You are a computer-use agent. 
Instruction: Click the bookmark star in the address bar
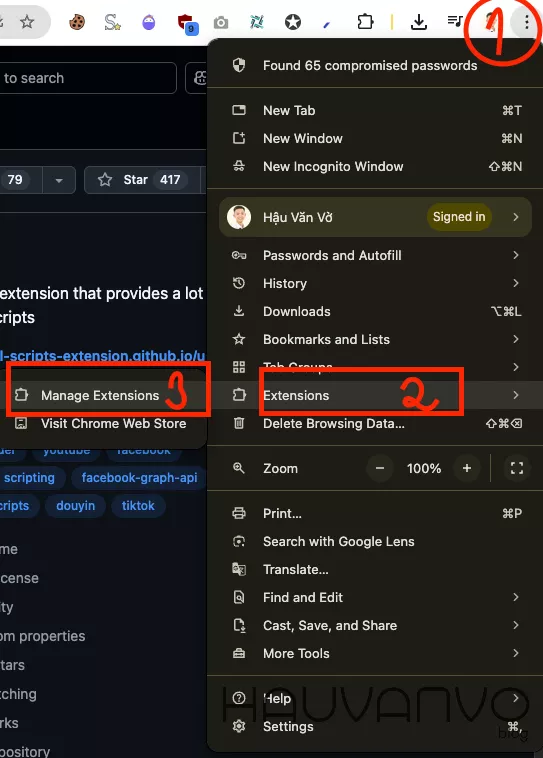[x=27, y=21]
